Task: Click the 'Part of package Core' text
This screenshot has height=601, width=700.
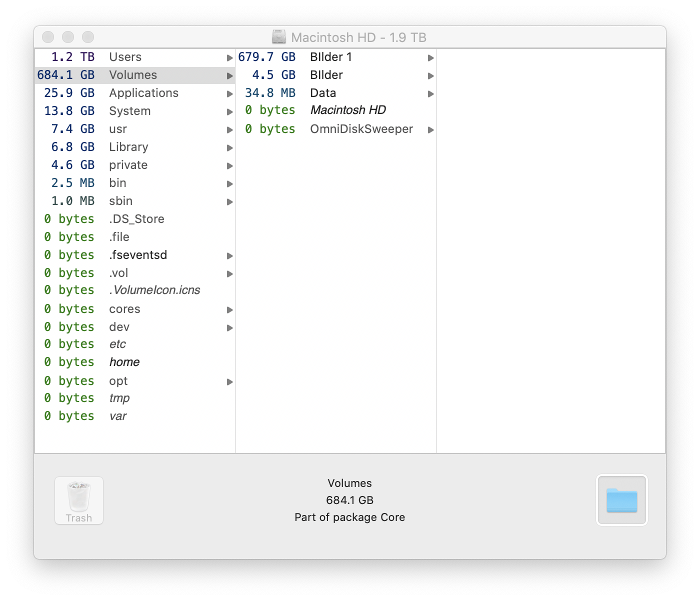Action: [x=350, y=517]
